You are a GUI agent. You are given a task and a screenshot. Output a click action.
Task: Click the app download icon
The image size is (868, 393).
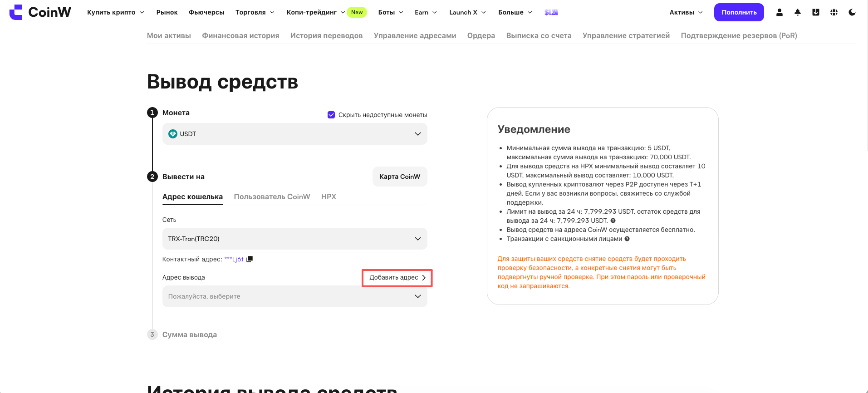tap(816, 12)
